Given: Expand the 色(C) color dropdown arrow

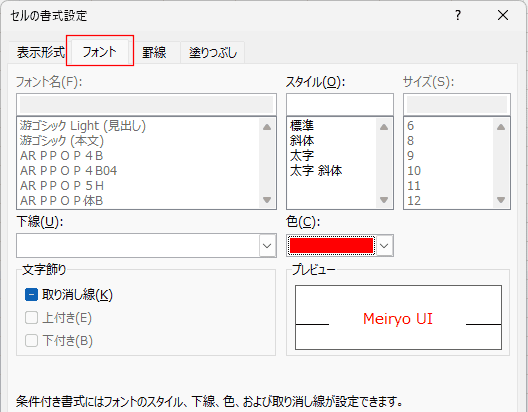Looking at the screenshot, I should point(384,246).
